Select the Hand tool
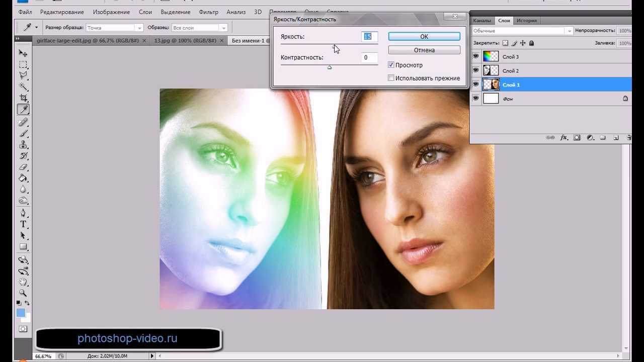 [23, 282]
